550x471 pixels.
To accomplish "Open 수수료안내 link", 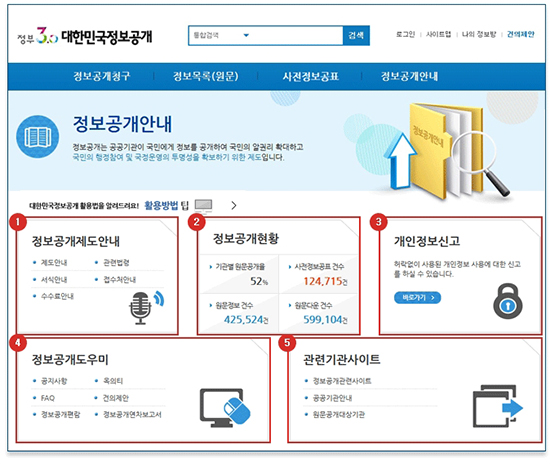I will [57, 296].
